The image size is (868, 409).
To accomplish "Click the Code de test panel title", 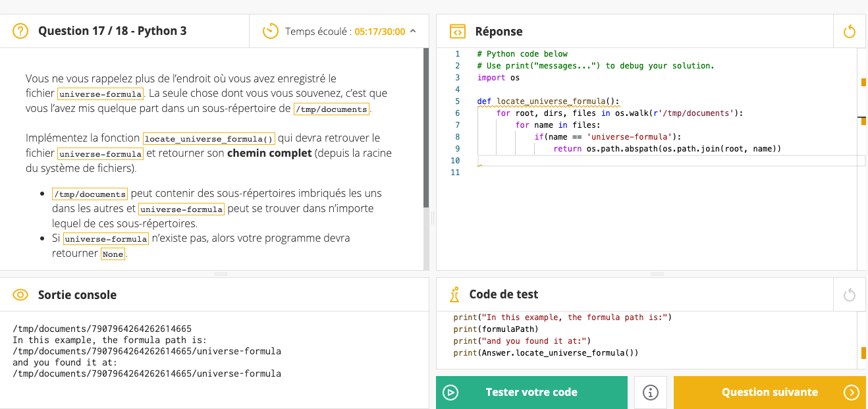I will click(504, 294).
